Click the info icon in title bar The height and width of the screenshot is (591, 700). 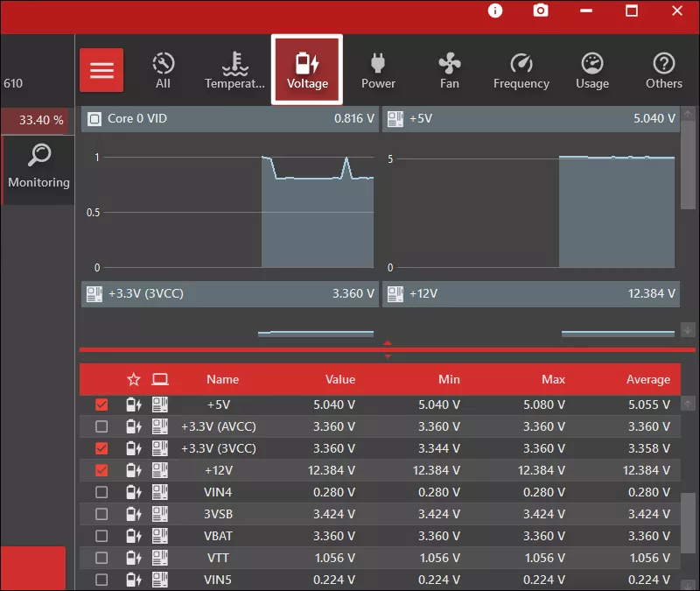tap(495, 11)
